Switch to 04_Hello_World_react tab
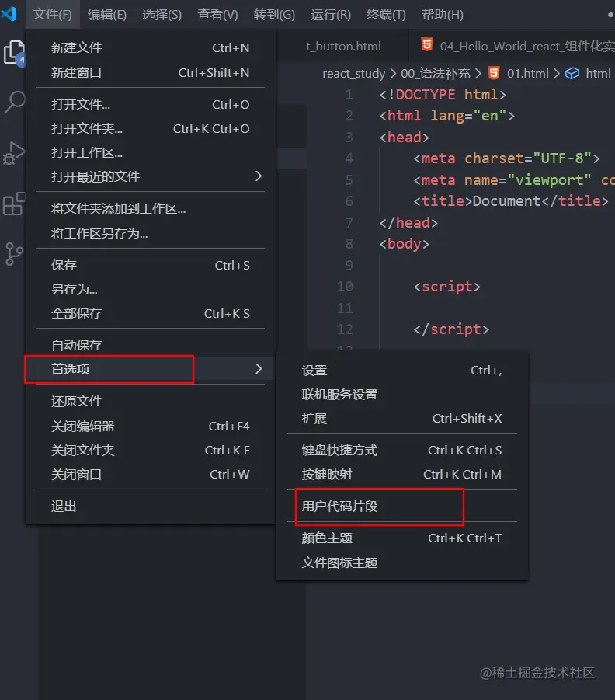 pos(512,46)
